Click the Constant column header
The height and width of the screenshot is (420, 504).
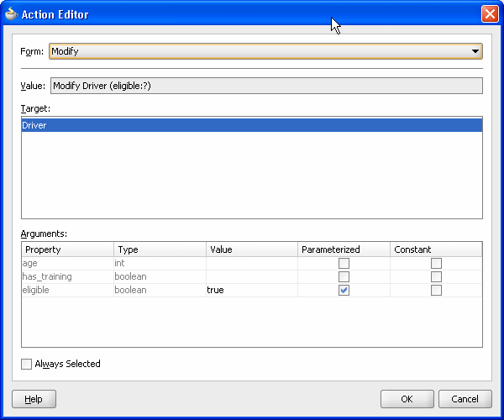pyautogui.click(x=436, y=249)
